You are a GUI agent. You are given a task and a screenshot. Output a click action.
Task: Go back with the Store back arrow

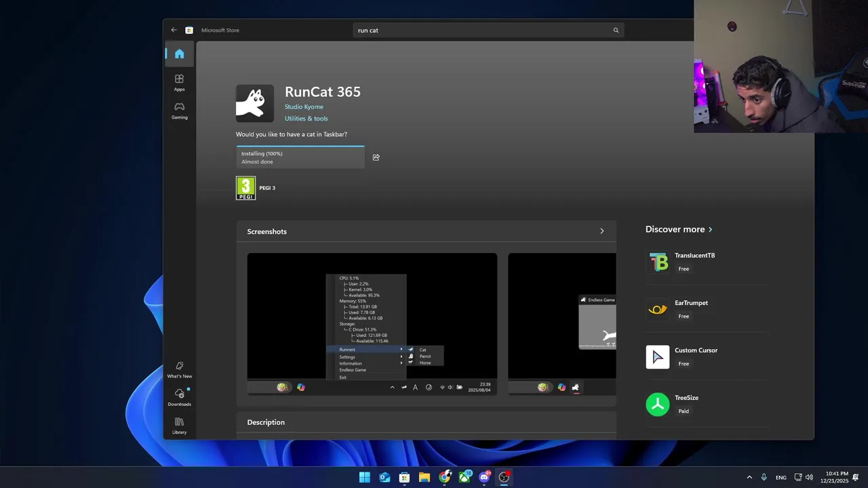[x=174, y=30]
